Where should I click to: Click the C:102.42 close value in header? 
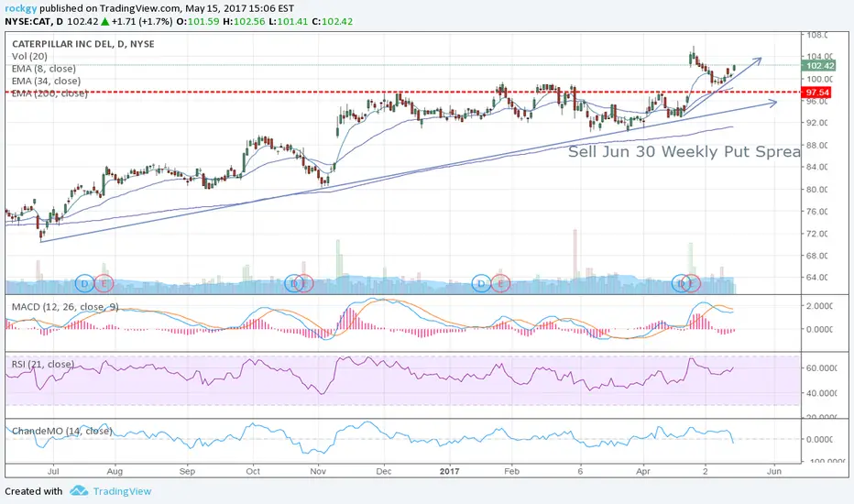pyautogui.click(x=333, y=22)
